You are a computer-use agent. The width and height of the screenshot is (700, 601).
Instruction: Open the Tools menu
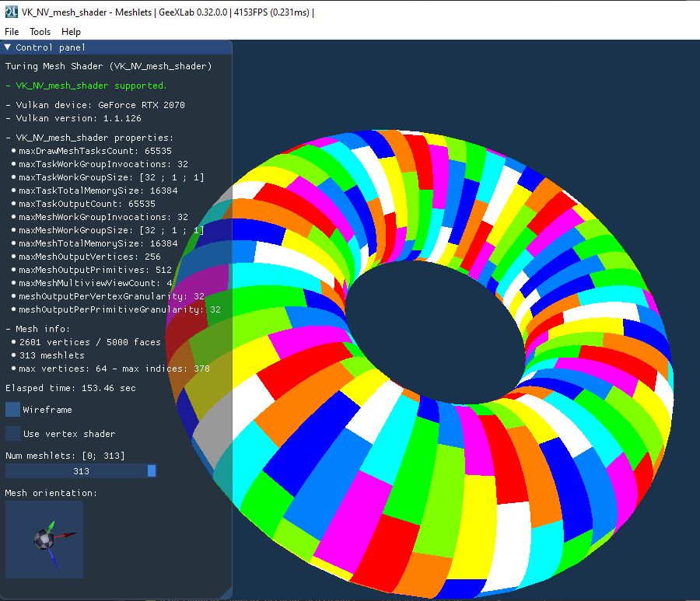coord(39,32)
